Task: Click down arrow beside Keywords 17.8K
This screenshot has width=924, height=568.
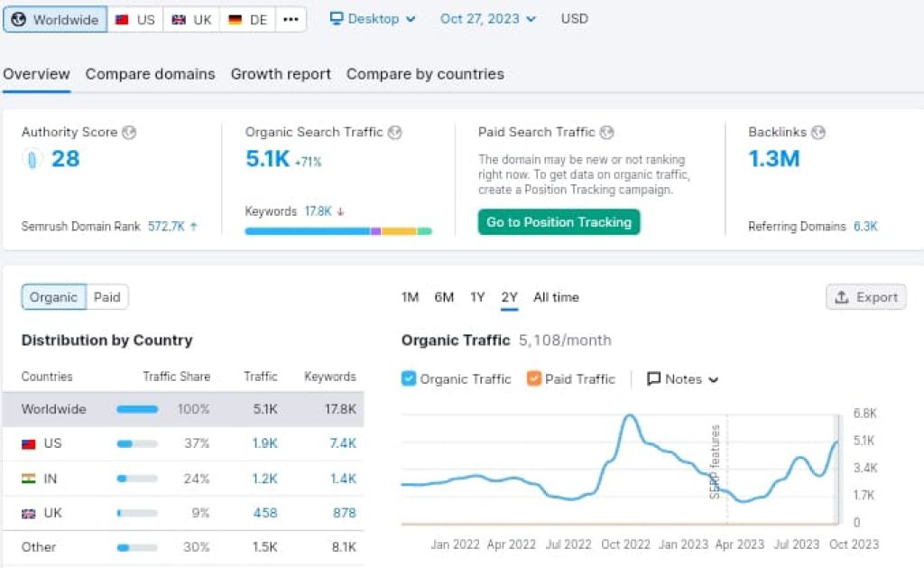Action: (x=340, y=211)
